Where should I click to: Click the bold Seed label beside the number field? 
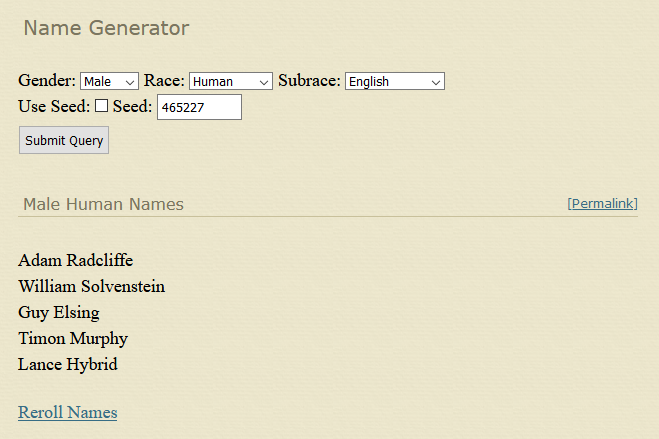pyautogui.click(x=132, y=106)
